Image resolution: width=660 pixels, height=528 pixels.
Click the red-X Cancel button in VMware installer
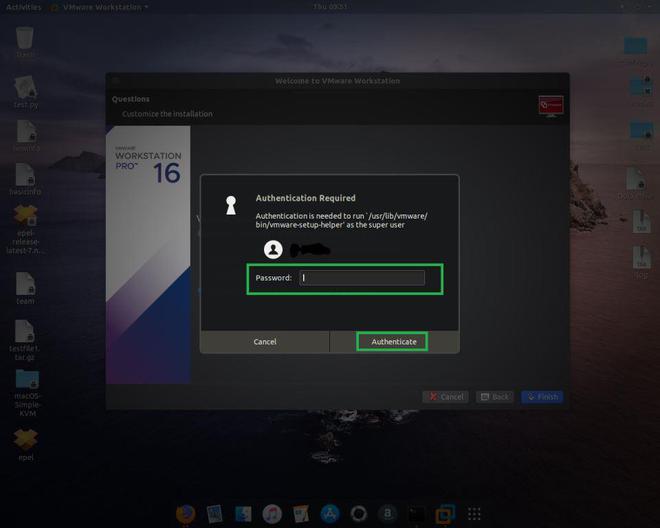pyautogui.click(x=445, y=397)
